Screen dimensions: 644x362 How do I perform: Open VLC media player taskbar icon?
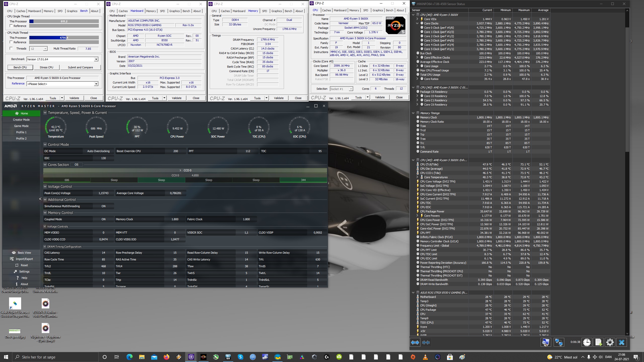425,357
